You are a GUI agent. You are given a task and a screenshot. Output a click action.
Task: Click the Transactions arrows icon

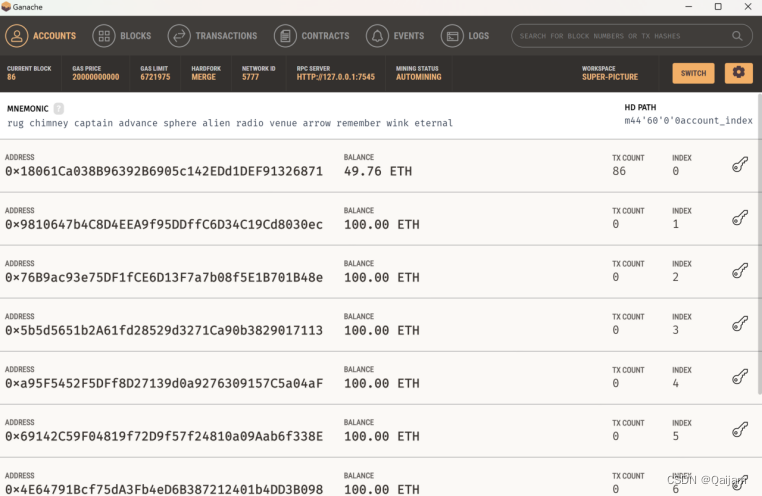coord(179,36)
